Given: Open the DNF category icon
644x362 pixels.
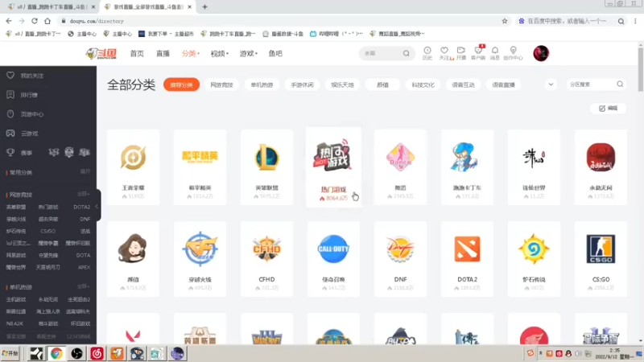Looking at the screenshot, I should (400, 249).
